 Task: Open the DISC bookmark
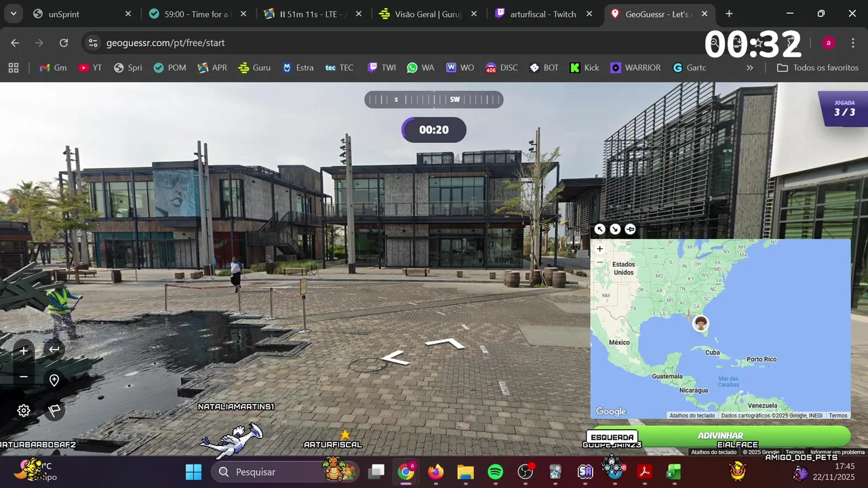click(x=502, y=68)
